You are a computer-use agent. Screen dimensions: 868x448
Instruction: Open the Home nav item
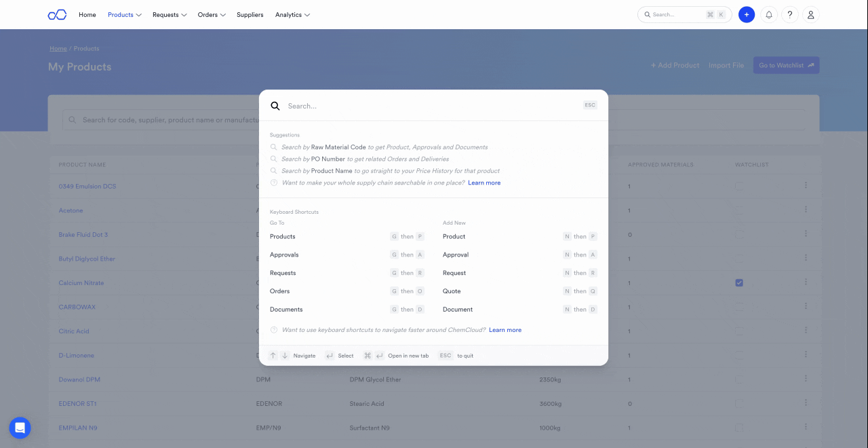(x=87, y=14)
